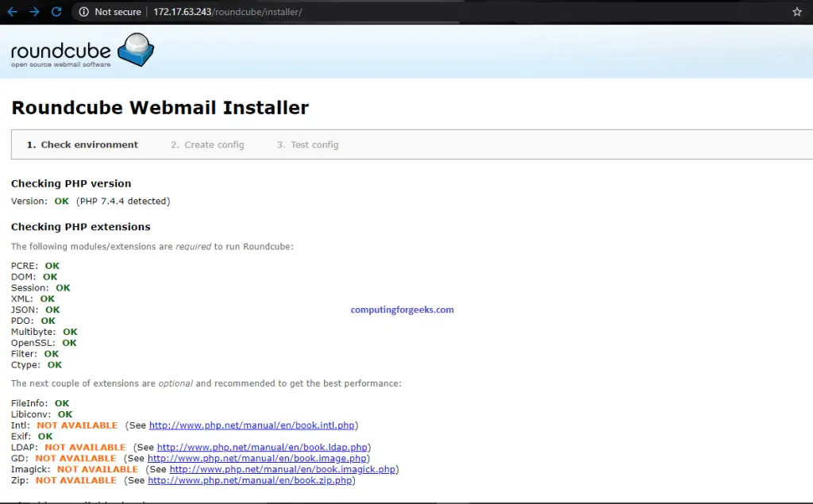
Task: Click the PHP 7.4.4 detected text
Action: (123, 201)
